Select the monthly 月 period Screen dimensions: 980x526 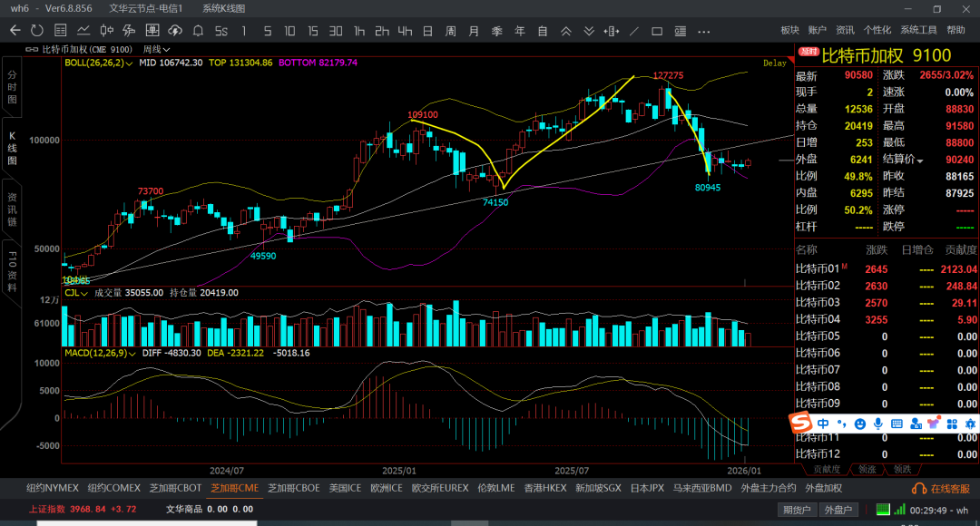click(x=474, y=31)
